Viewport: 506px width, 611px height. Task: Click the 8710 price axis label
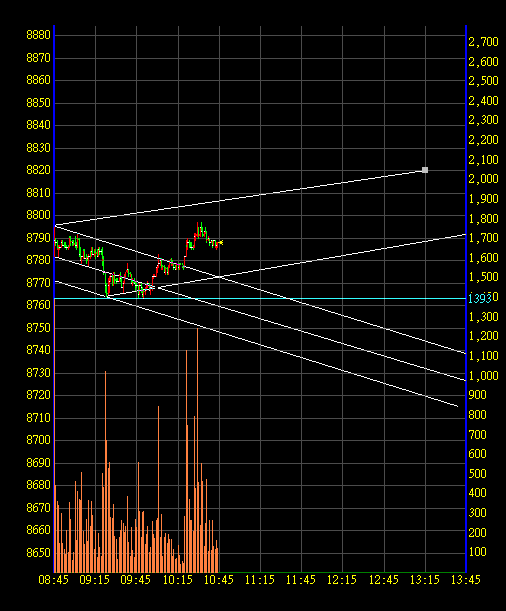click(39, 418)
